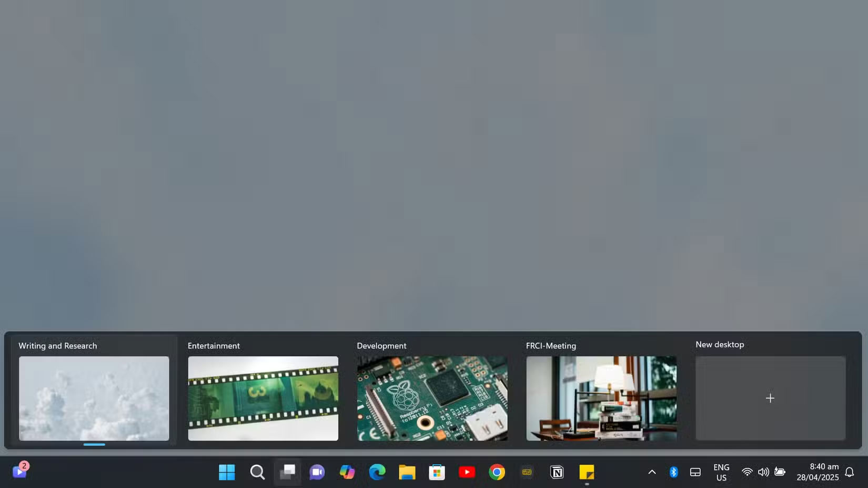Expand hidden system tray icons
Screen dimensions: 868x488
(651, 472)
